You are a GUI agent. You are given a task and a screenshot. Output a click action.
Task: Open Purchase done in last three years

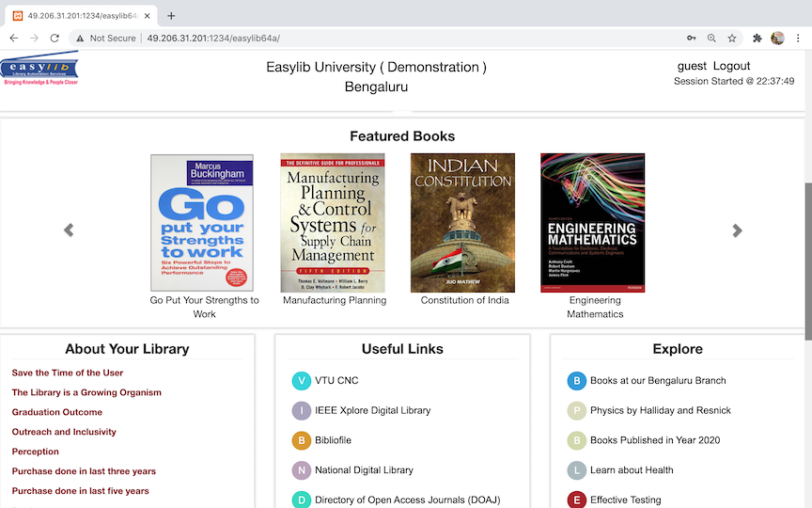84,471
